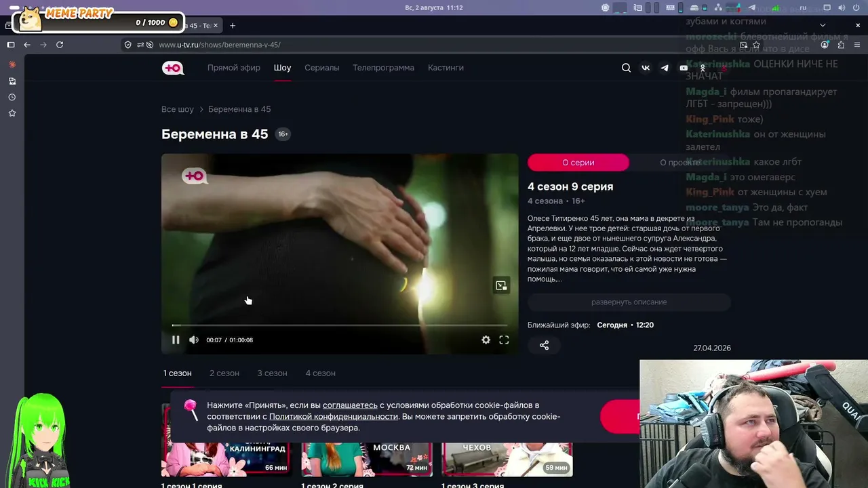Open the YouTube social link icon

tap(684, 68)
